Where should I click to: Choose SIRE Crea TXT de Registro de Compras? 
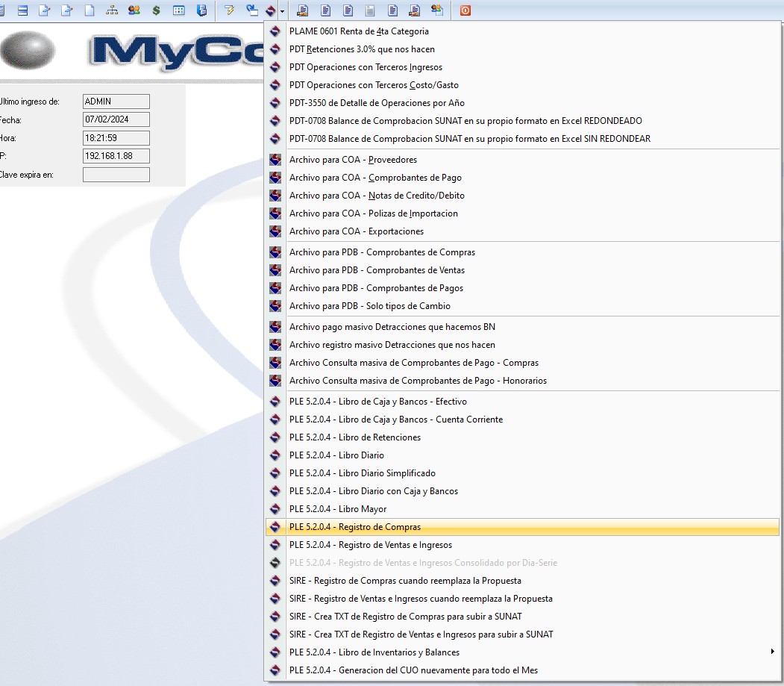[x=406, y=617]
